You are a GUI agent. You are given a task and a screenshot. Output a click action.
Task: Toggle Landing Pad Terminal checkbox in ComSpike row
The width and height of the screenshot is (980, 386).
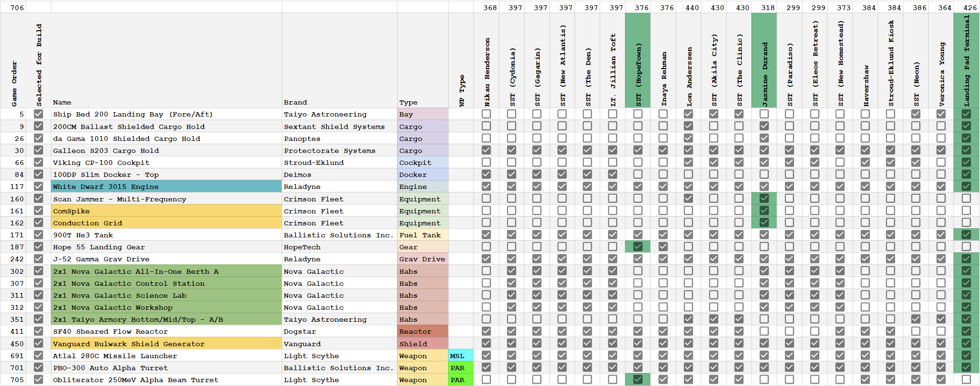coord(966,211)
